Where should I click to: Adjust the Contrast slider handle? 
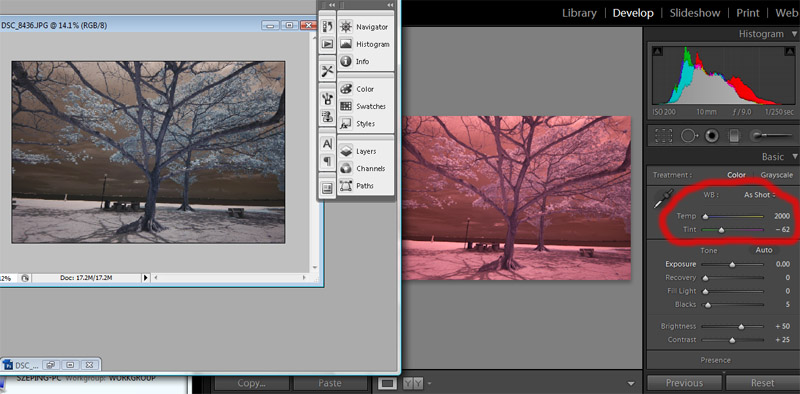733,340
